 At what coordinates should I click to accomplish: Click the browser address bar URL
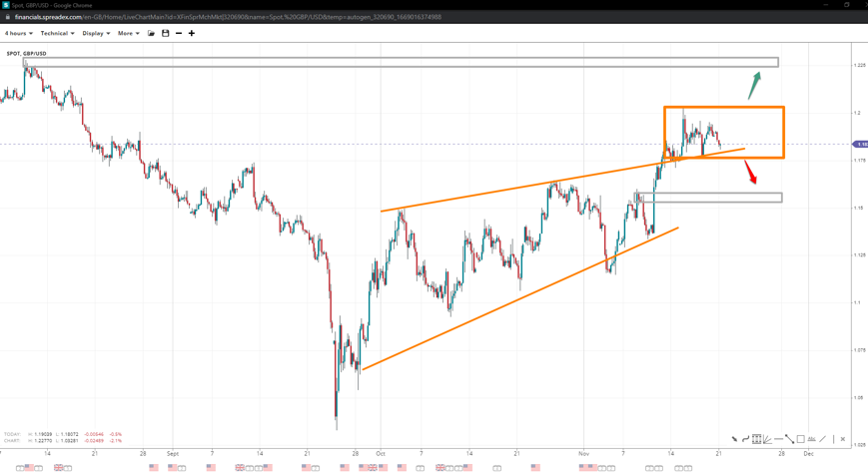(228, 17)
